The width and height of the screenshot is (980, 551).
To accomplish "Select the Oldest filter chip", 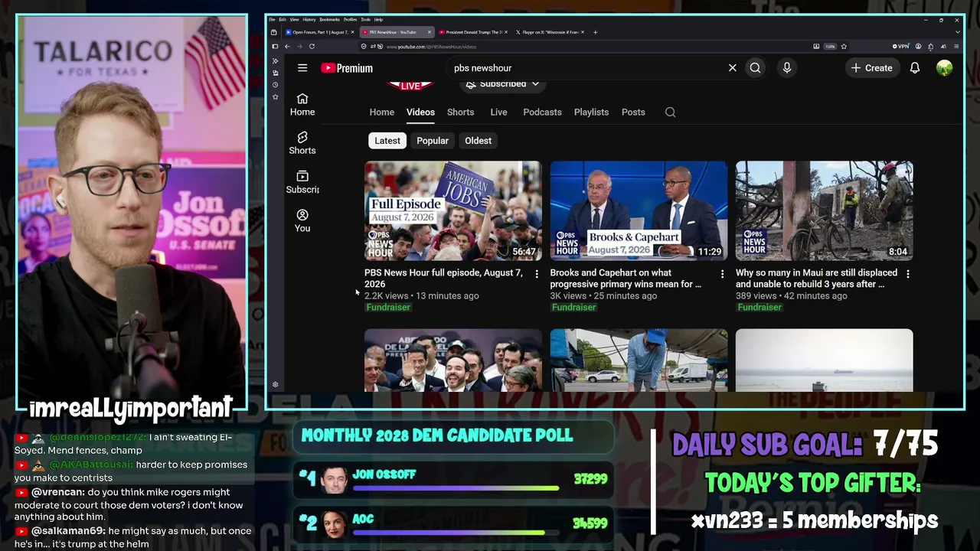I will (478, 141).
